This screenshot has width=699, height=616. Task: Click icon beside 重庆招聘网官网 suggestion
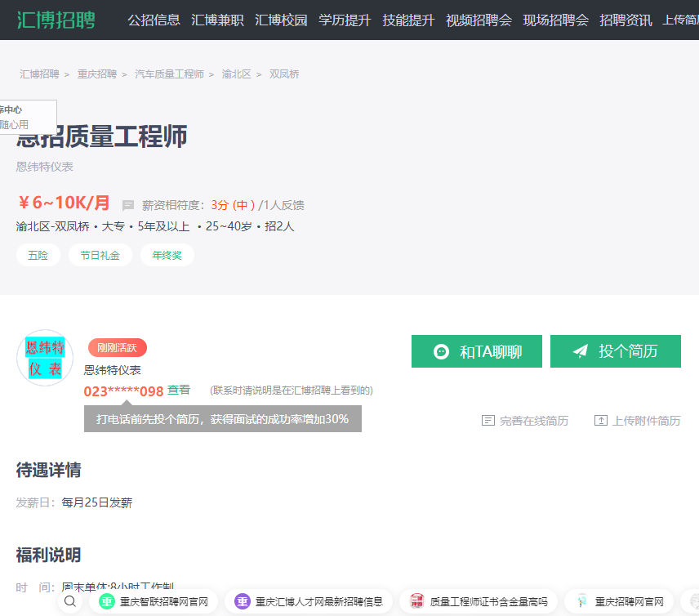point(581,601)
